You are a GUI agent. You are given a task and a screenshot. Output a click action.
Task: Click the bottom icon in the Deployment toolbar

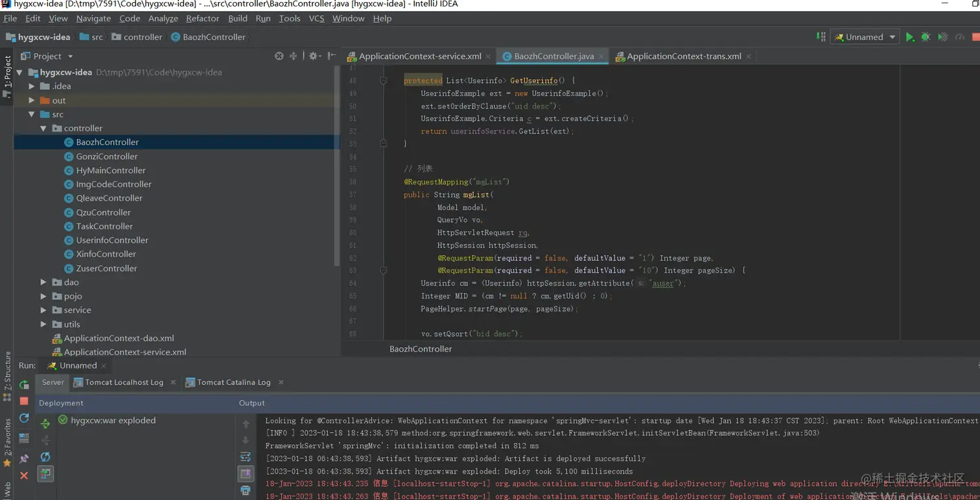pyautogui.click(x=45, y=474)
